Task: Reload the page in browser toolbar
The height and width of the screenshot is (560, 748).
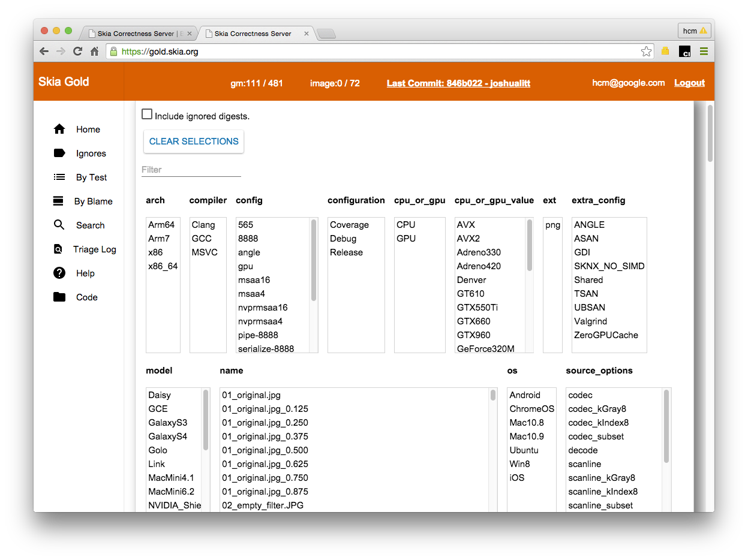Action: tap(77, 52)
